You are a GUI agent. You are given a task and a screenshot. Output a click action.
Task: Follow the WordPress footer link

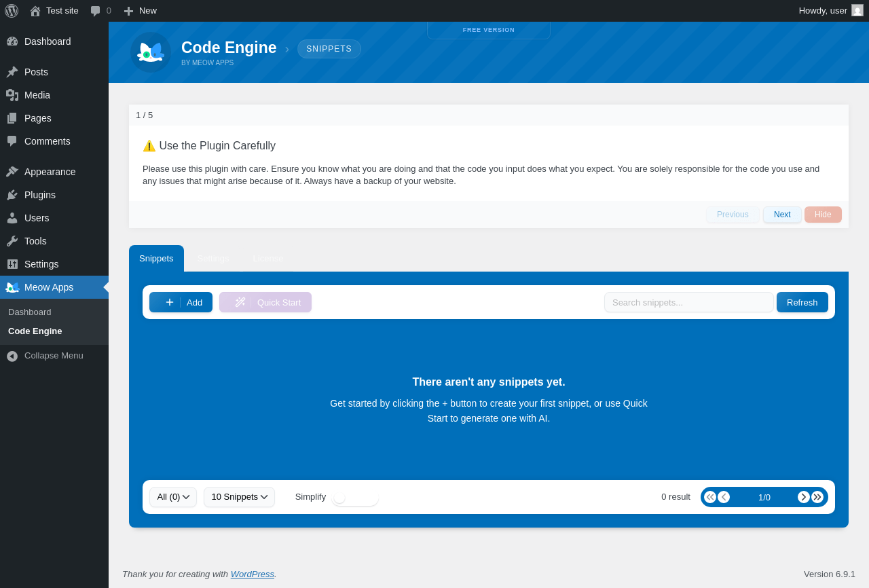click(252, 574)
